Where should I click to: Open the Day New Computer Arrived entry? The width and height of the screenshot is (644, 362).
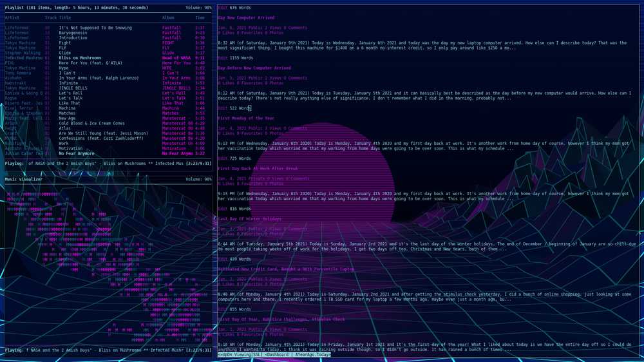[245, 17]
